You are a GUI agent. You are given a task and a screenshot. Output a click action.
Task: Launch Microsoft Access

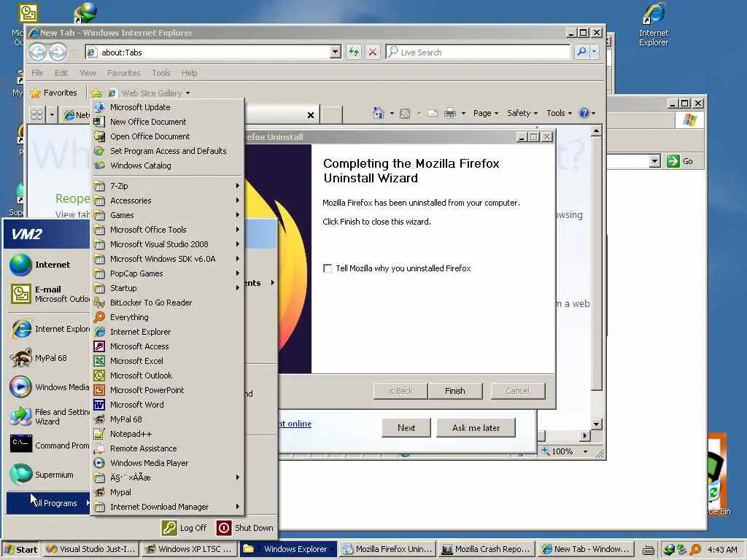tap(168, 346)
